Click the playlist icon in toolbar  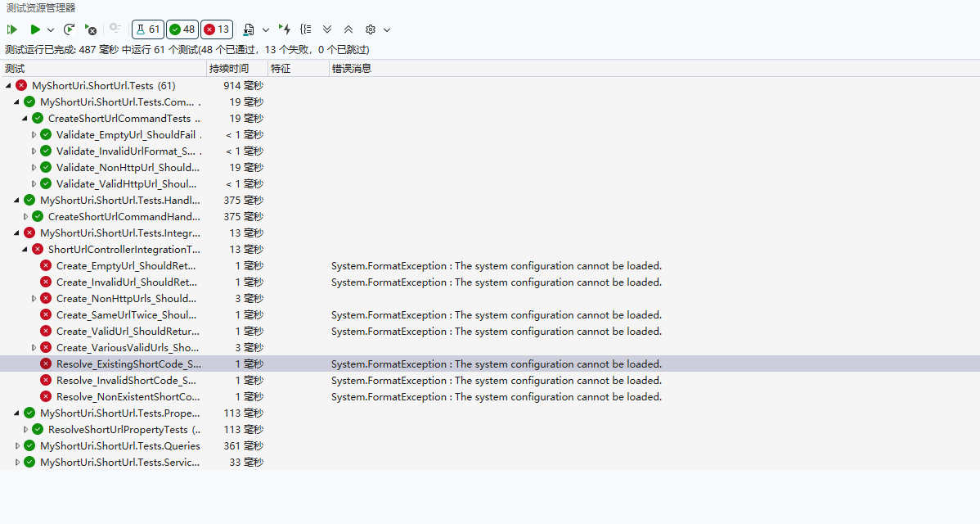[x=249, y=29]
